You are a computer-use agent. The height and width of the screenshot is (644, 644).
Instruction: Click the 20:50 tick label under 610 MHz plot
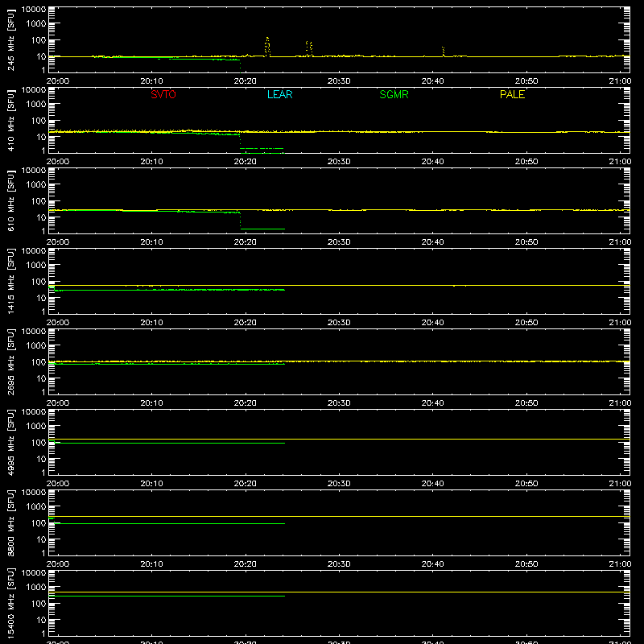pos(526,242)
